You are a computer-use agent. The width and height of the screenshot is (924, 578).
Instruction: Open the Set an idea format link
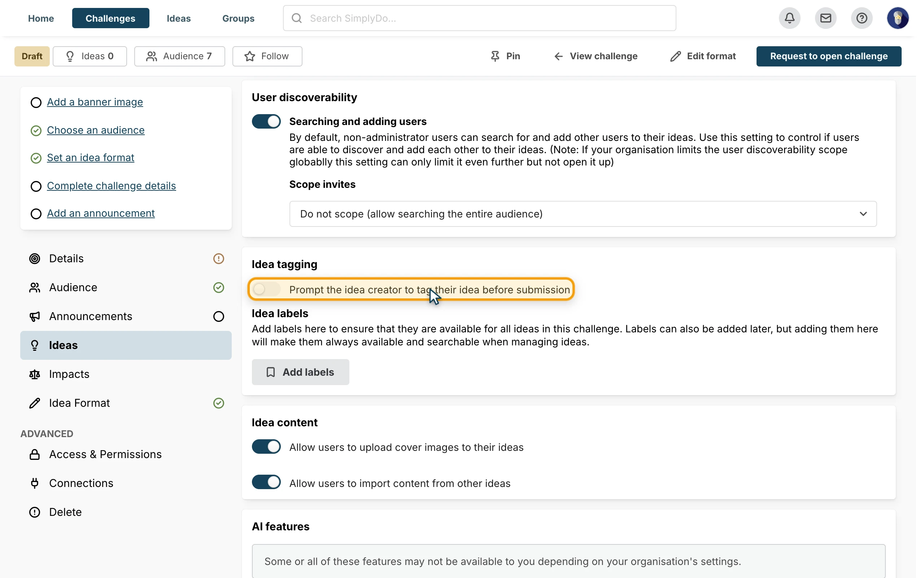(x=91, y=158)
